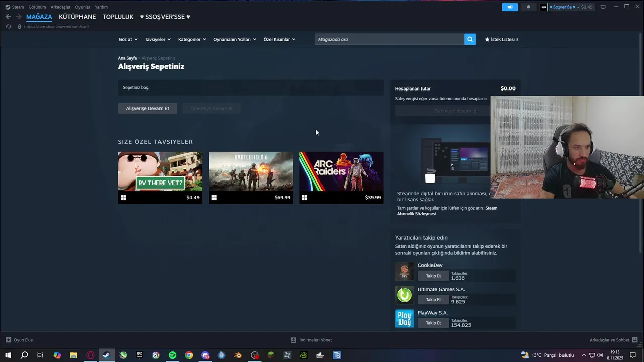Click the store URL address text

coord(56,26)
